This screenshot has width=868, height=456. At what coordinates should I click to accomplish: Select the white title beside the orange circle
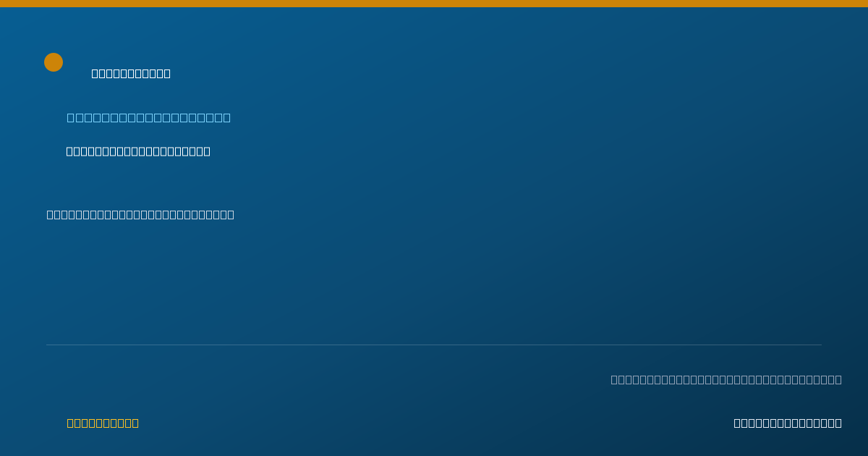click(131, 73)
